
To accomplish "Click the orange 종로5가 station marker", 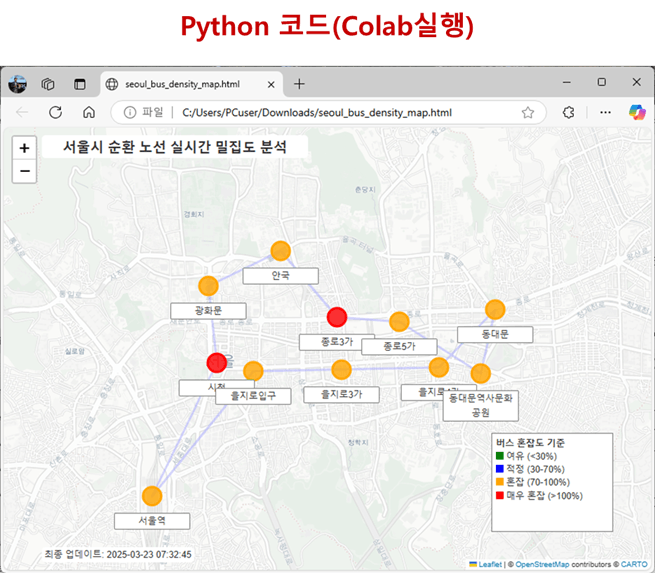I will tap(399, 322).
